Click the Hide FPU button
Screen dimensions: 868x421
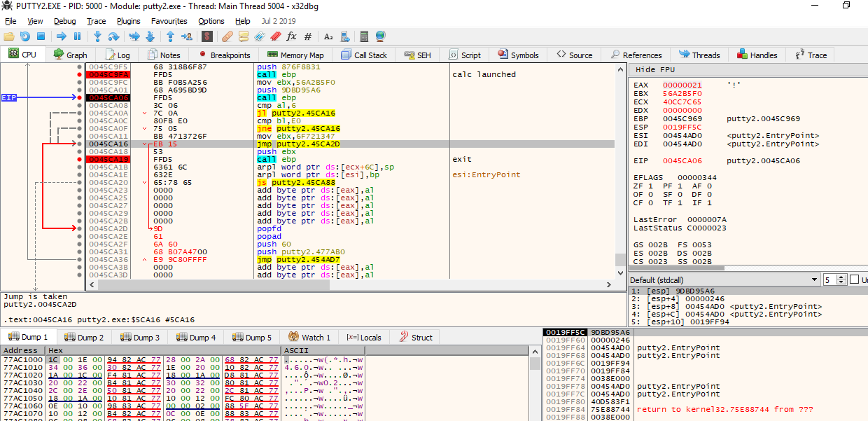pyautogui.click(x=655, y=70)
